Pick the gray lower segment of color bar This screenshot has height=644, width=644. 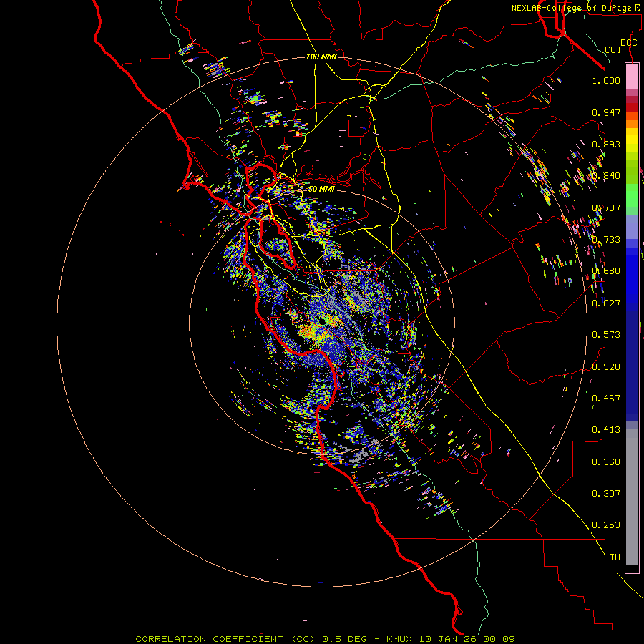click(632, 497)
